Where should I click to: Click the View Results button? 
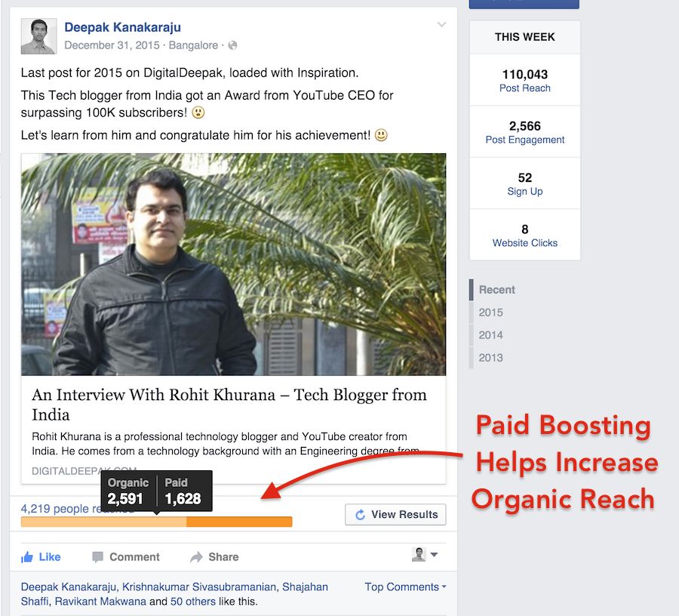click(x=395, y=515)
